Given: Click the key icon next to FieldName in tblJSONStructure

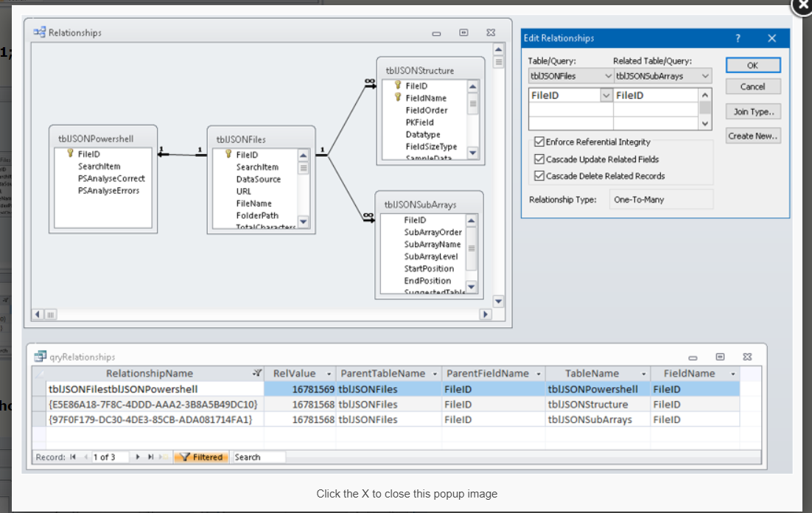Looking at the screenshot, I should coord(398,97).
